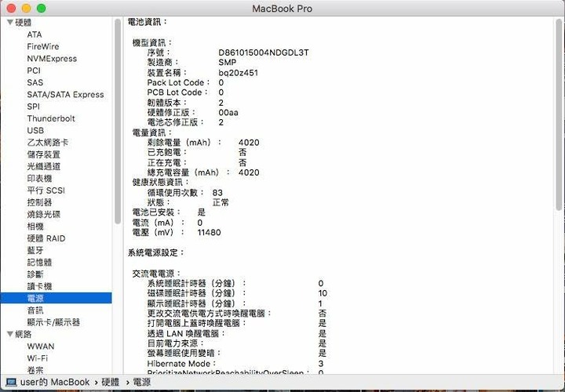This screenshot has height=392, width=565.
Task: Select 音訊 audio entry
Action: pos(35,310)
